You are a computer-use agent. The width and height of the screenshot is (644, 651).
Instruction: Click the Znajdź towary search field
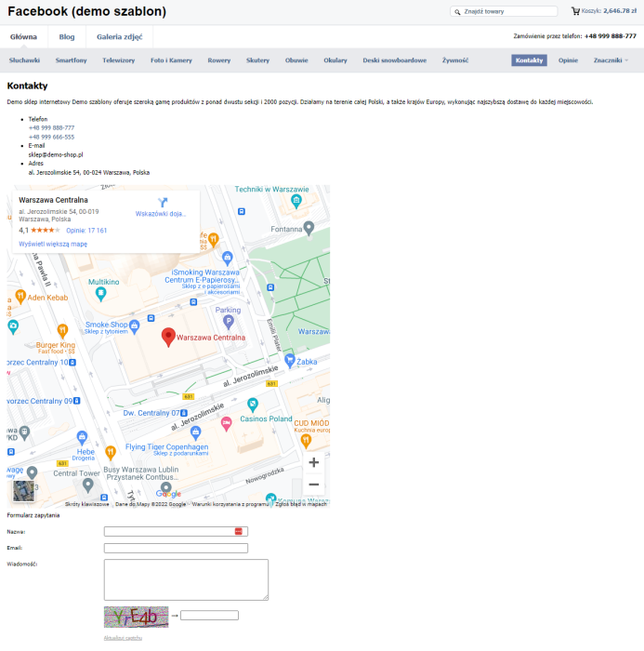pyautogui.click(x=507, y=11)
